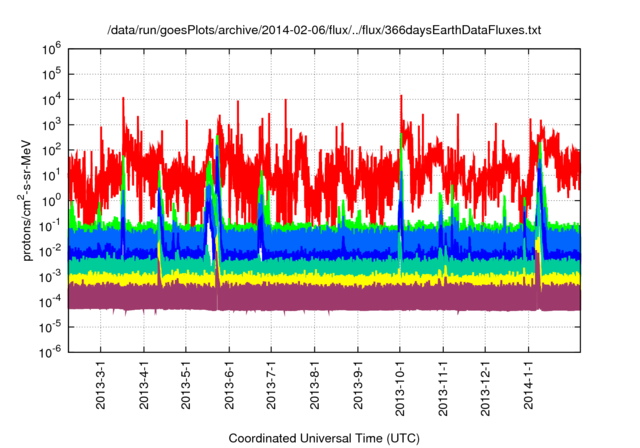Select the 10^-6 y-axis tick label
The image size is (640, 448).
(50, 352)
